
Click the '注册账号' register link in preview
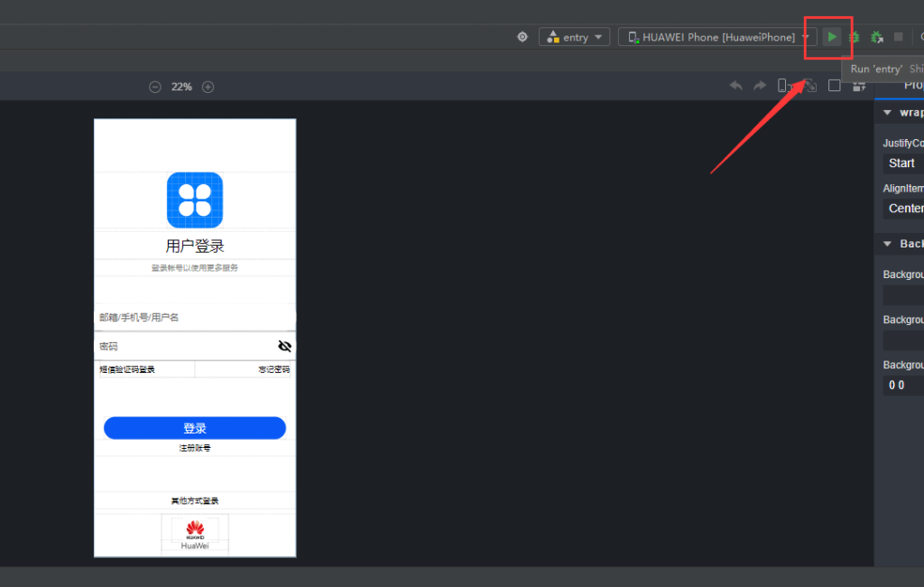(195, 447)
